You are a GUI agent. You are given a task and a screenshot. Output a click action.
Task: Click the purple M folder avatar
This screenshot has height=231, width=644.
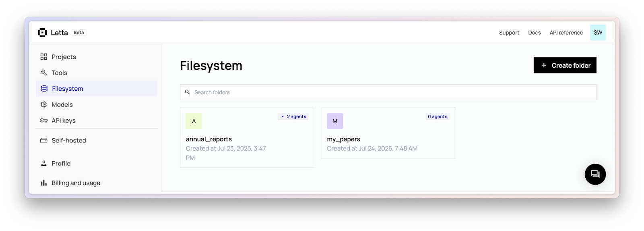tap(335, 121)
